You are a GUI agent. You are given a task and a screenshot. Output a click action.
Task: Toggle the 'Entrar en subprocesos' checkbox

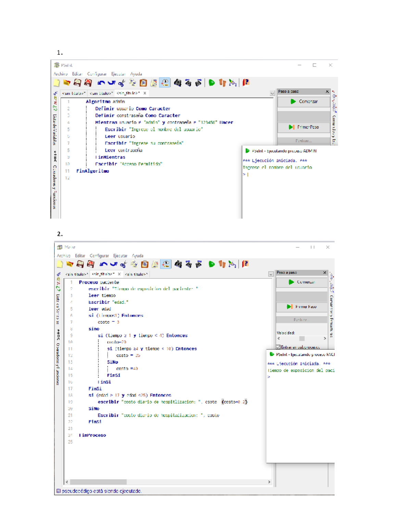coord(278,347)
